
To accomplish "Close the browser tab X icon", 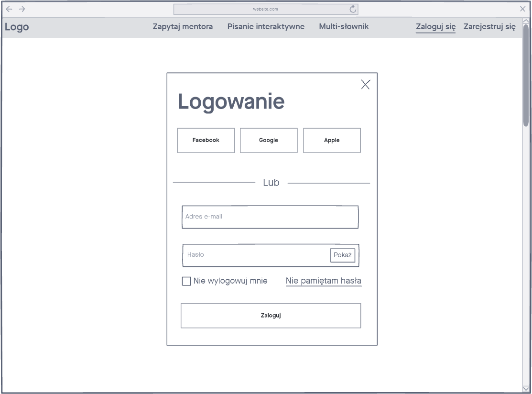I will pos(522,9).
